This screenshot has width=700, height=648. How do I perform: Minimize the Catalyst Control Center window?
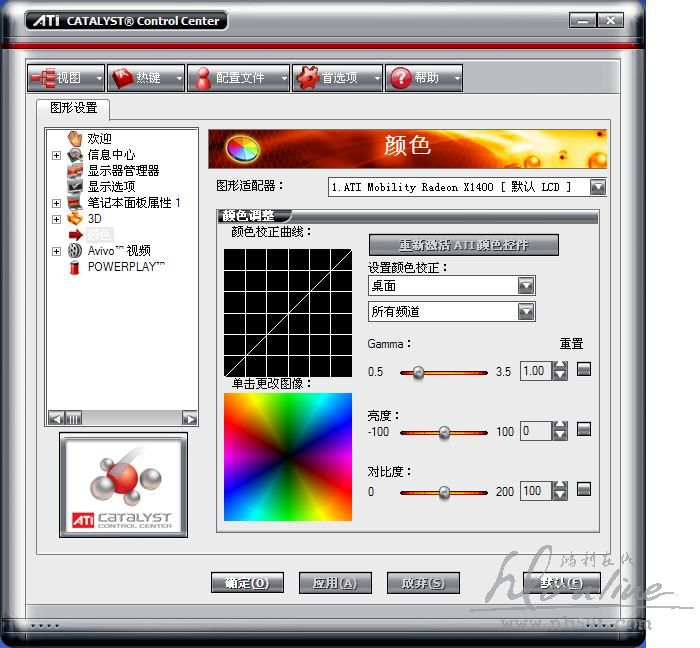pyautogui.click(x=583, y=21)
